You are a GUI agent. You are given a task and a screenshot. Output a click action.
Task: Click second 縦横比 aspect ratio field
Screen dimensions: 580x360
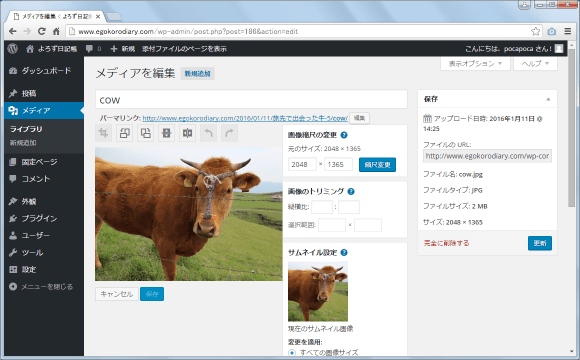coord(349,207)
